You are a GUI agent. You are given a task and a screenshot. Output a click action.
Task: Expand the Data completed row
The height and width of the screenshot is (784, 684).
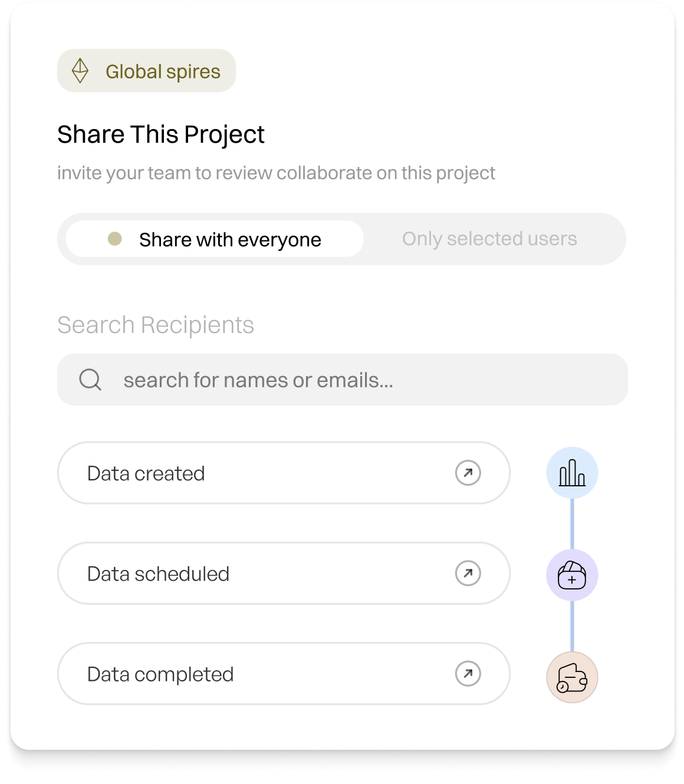(x=284, y=674)
